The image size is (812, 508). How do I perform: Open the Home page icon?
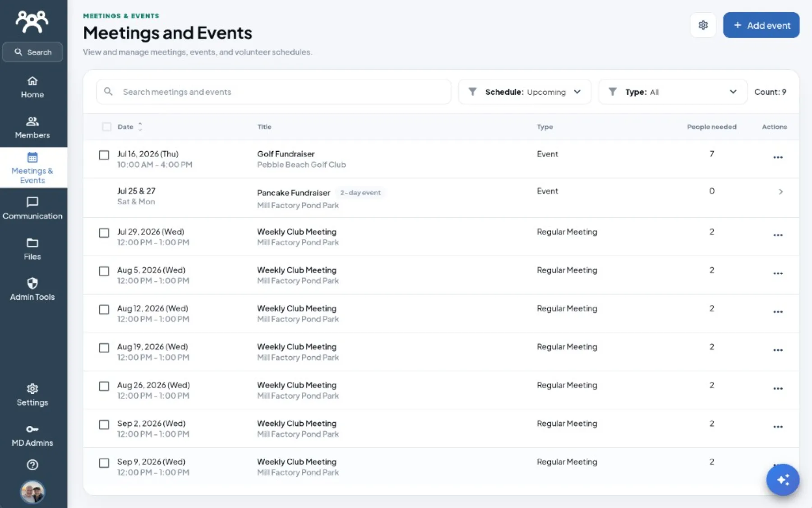point(32,81)
